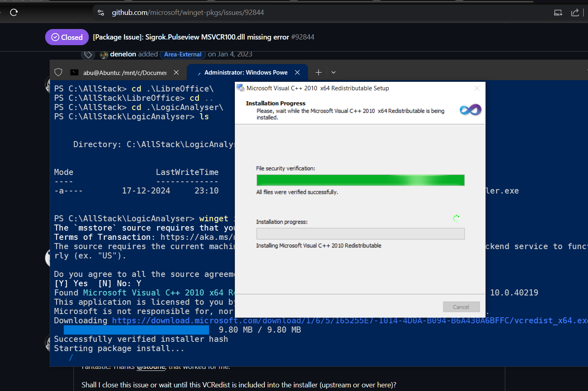This screenshot has height=391, width=588.
Task: Click the install app icon in address bar
Action: click(558, 12)
